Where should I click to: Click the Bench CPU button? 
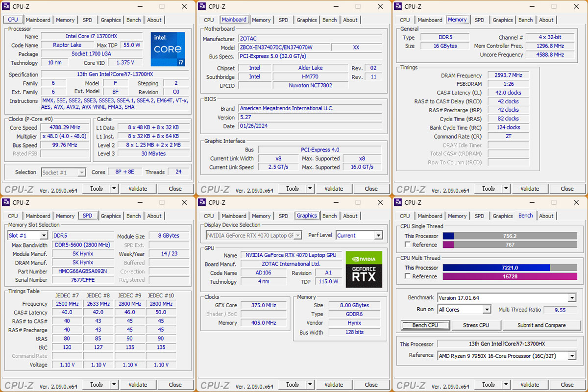coord(425,325)
